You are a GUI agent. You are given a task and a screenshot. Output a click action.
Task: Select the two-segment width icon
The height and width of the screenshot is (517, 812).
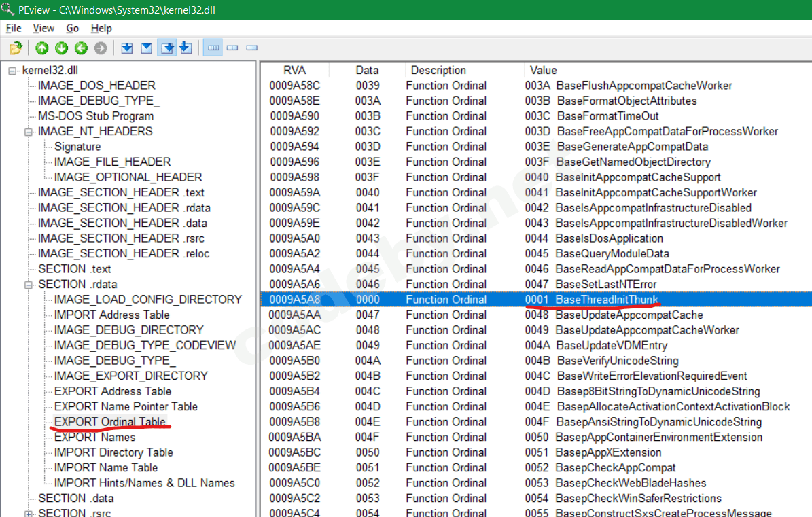[x=232, y=48]
